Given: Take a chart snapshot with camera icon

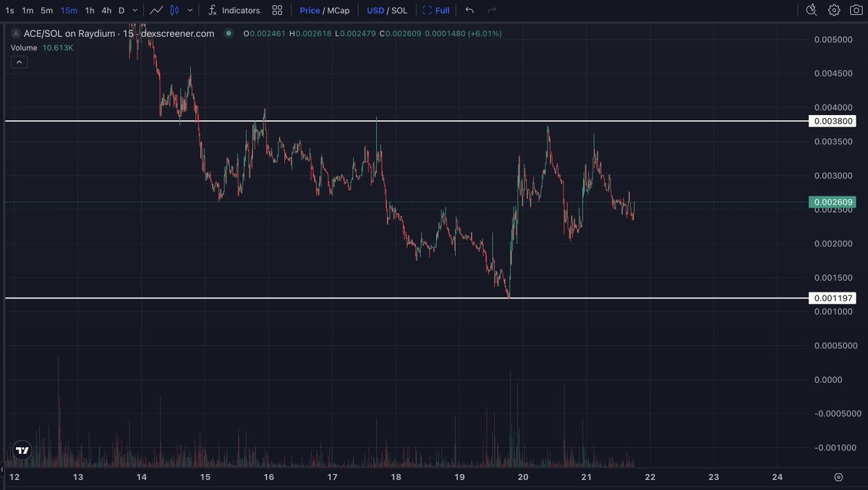Looking at the screenshot, I should [856, 10].
